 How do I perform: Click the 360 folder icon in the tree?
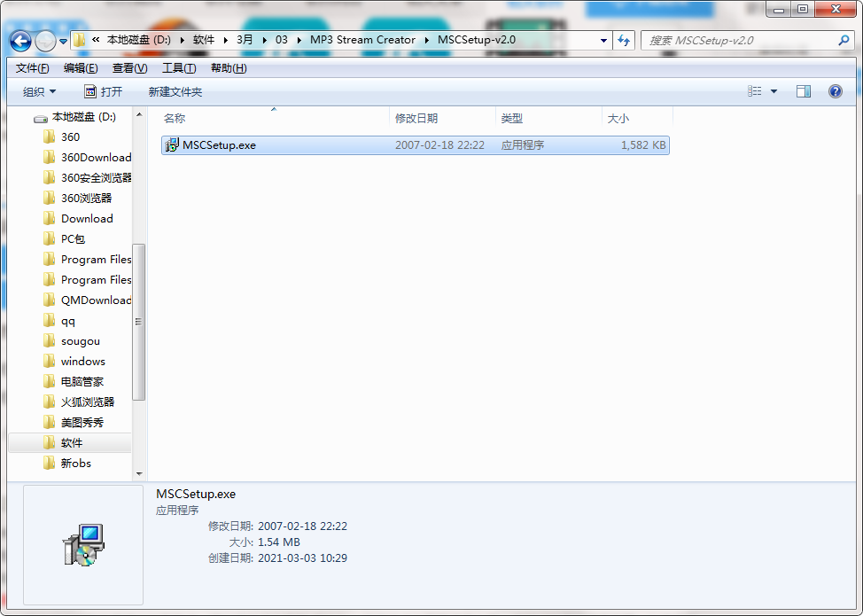tap(49, 136)
